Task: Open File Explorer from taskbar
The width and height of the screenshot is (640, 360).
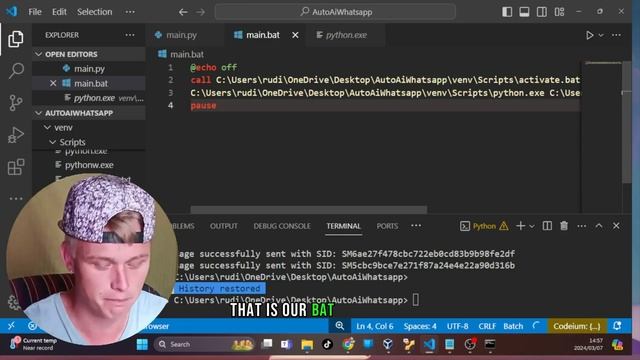Action: [307, 344]
